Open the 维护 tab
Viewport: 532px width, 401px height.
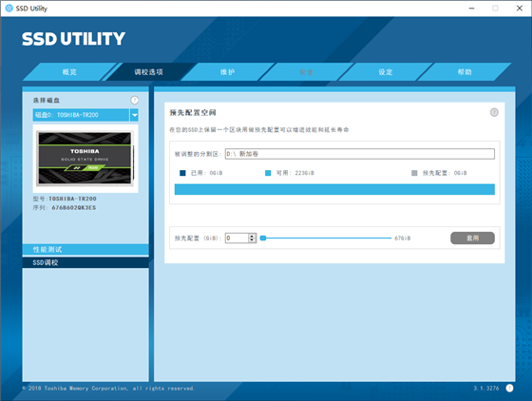pos(227,71)
